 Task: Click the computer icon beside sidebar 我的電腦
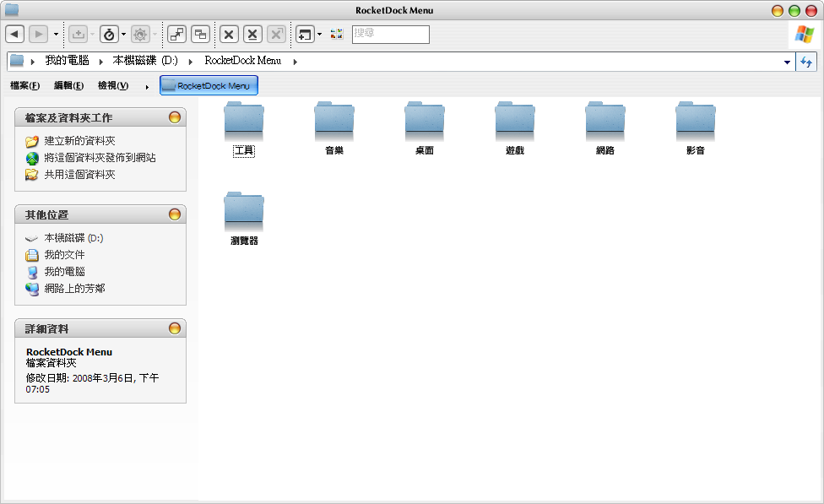coord(32,272)
